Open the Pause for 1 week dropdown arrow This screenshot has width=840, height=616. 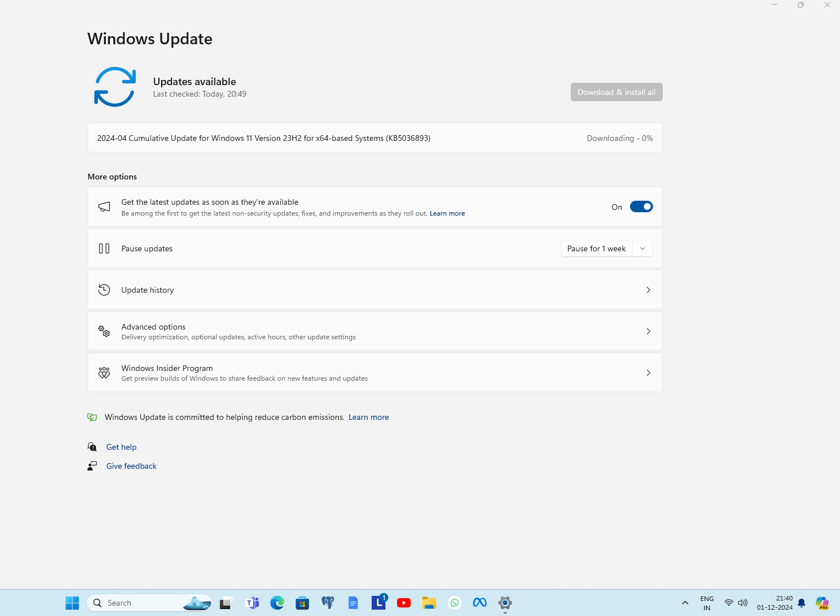click(643, 248)
